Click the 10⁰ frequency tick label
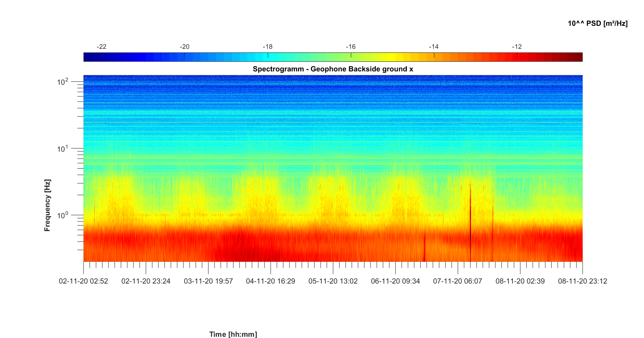The width and height of the screenshot is (644, 338). click(x=63, y=216)
